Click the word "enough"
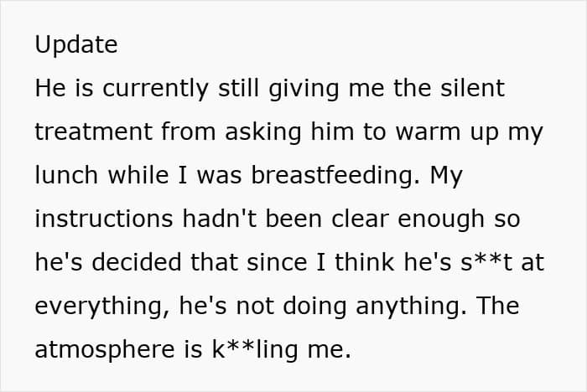Screen dimensions: 587x392 [x=441, y=220]
